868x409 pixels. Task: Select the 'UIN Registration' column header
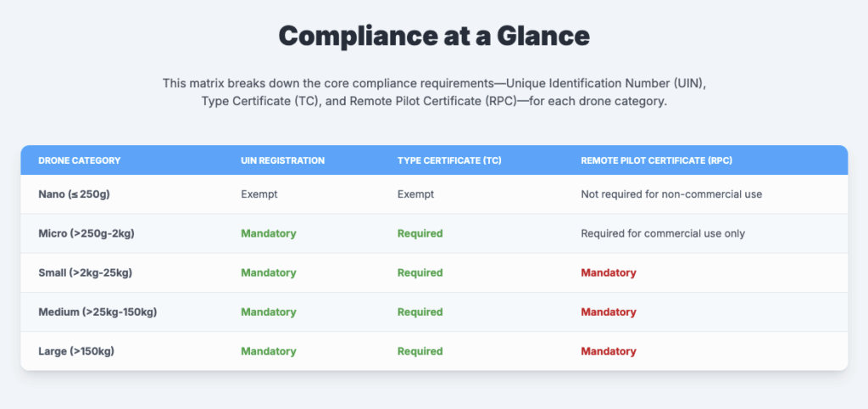[282, 160]
